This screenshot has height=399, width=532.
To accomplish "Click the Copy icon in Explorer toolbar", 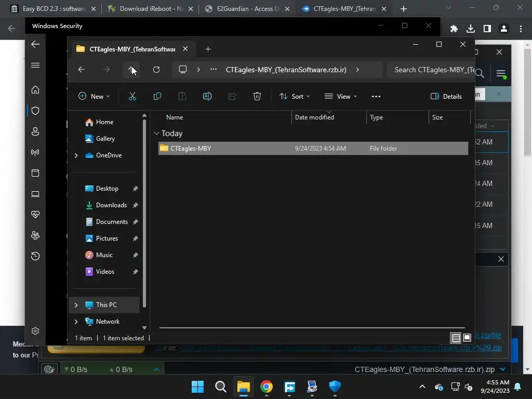I will 157,96.
